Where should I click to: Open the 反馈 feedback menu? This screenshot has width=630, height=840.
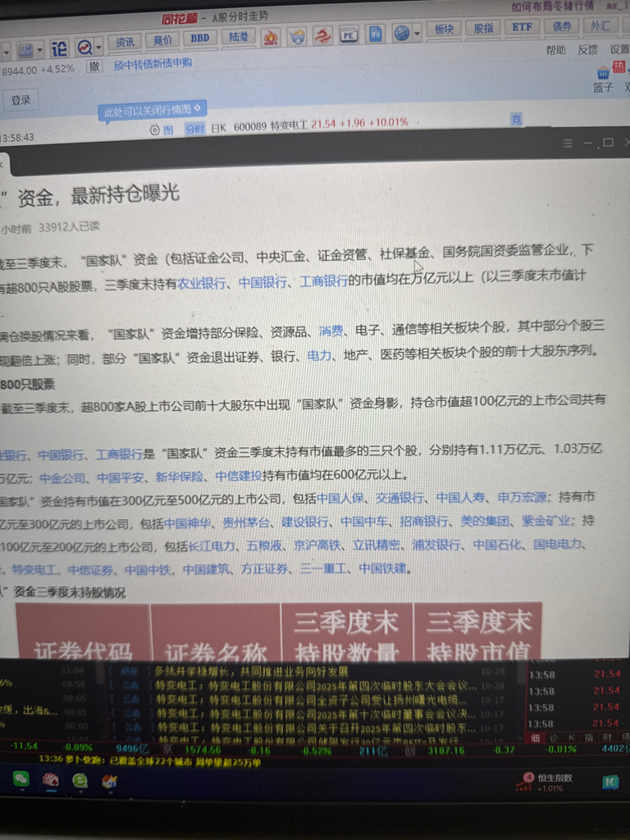[x=587, y=50]
